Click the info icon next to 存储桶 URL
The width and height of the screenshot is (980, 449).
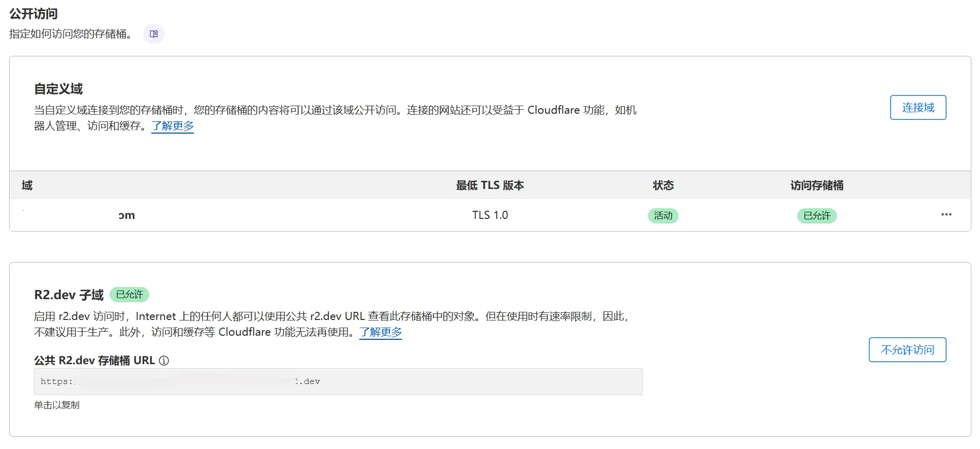[x=164, y=361]
